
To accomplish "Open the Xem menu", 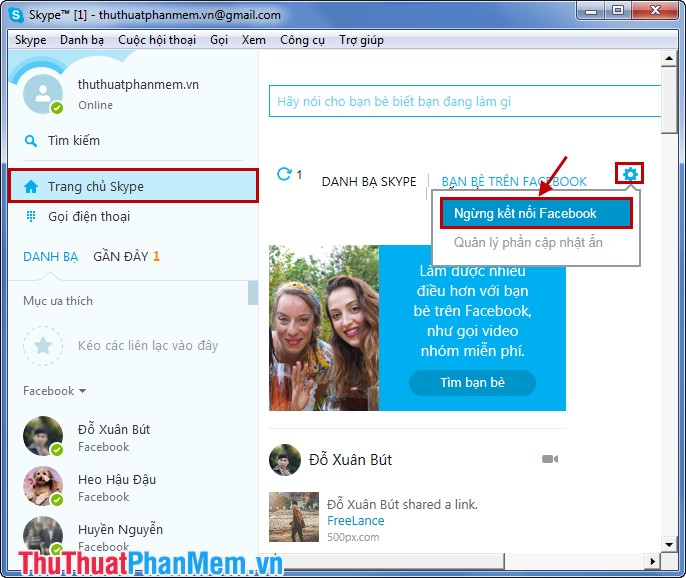I will pyautogui.click(x=254, y=40).
